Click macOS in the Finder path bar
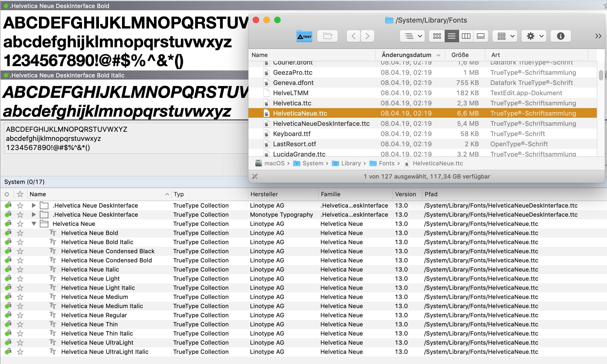The width and height of the screenshot is (607, 364). click(270, 163)
